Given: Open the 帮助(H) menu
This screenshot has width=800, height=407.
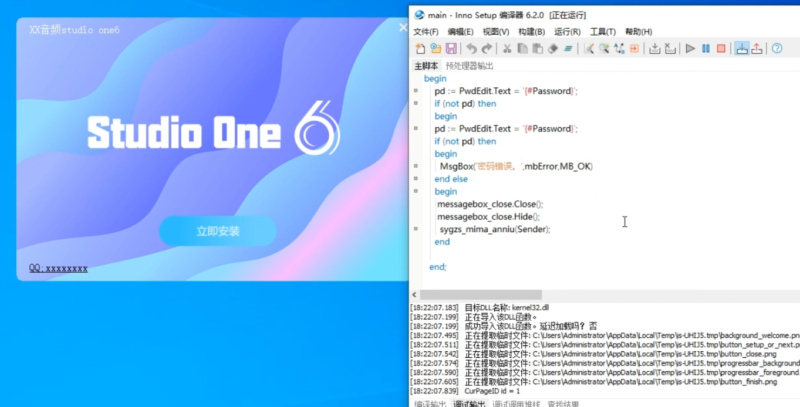Looking at the screenshot, I should click(639, 32).
